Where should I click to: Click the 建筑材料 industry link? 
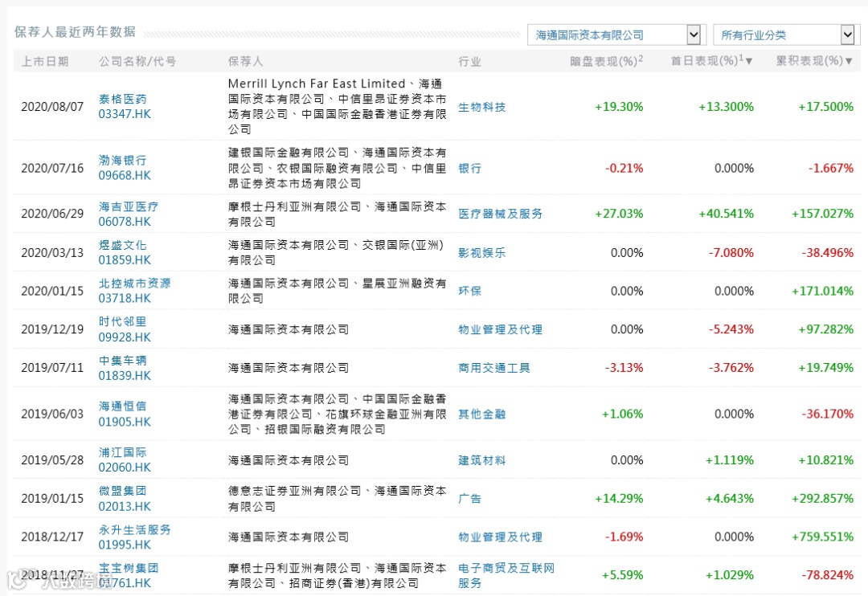tap(481, 460)
